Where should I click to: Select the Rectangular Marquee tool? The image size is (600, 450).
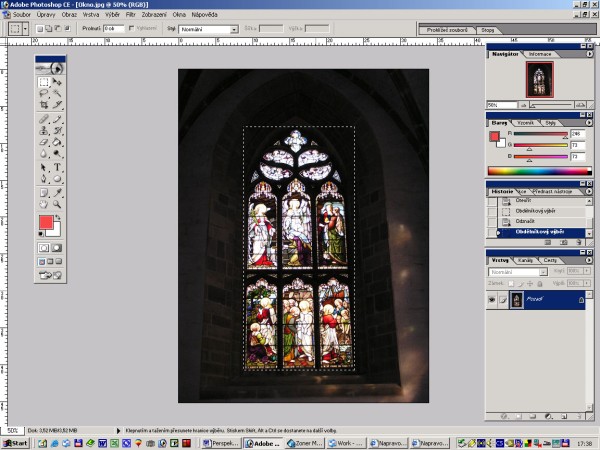(x=44, y=81)
